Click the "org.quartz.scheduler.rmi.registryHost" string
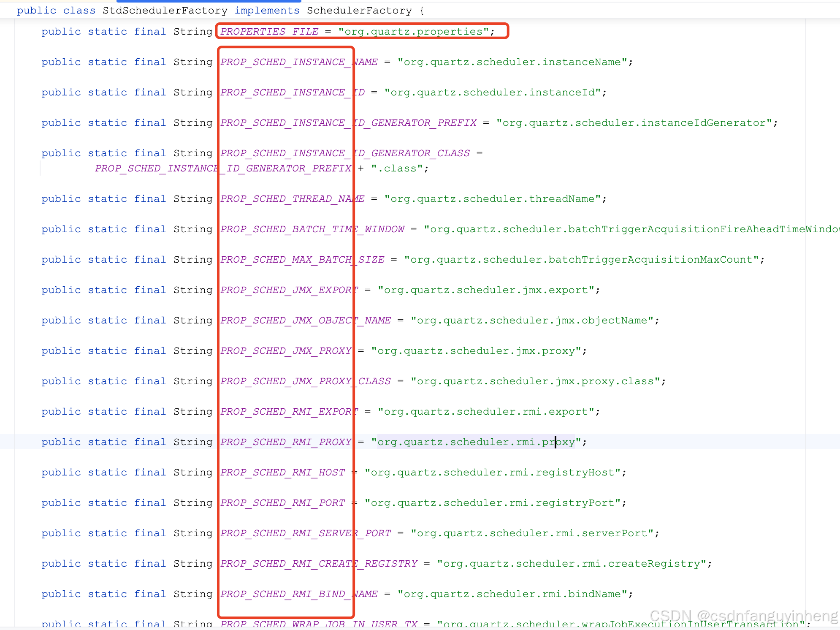This screenshot has width=840, height=630. (x=492, y=472)
